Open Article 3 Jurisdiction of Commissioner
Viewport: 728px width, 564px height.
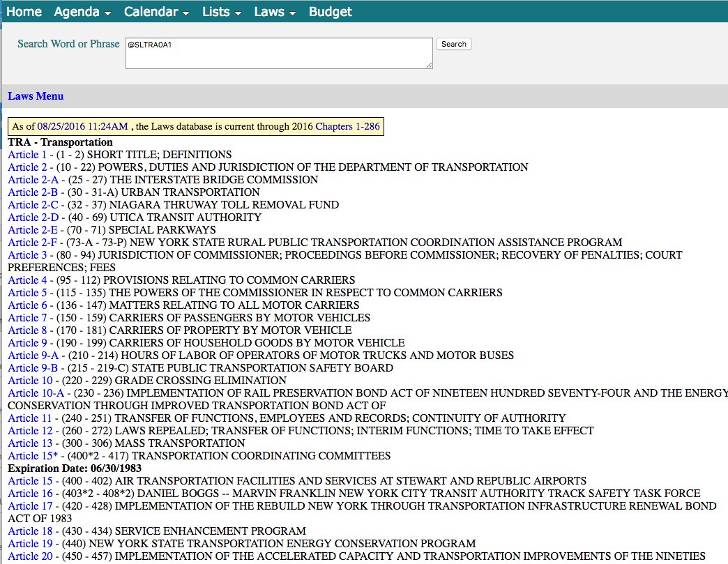(27, 255)
